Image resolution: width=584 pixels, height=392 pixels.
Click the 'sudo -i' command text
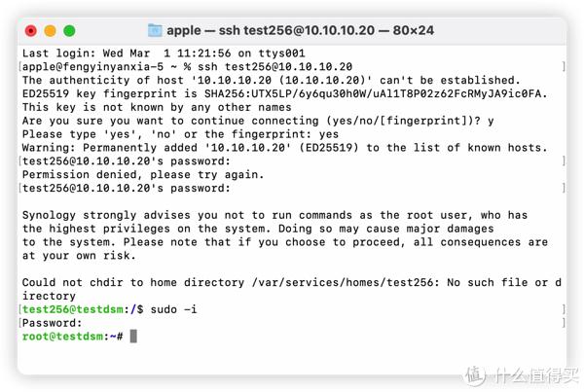[x=173, y=309]
